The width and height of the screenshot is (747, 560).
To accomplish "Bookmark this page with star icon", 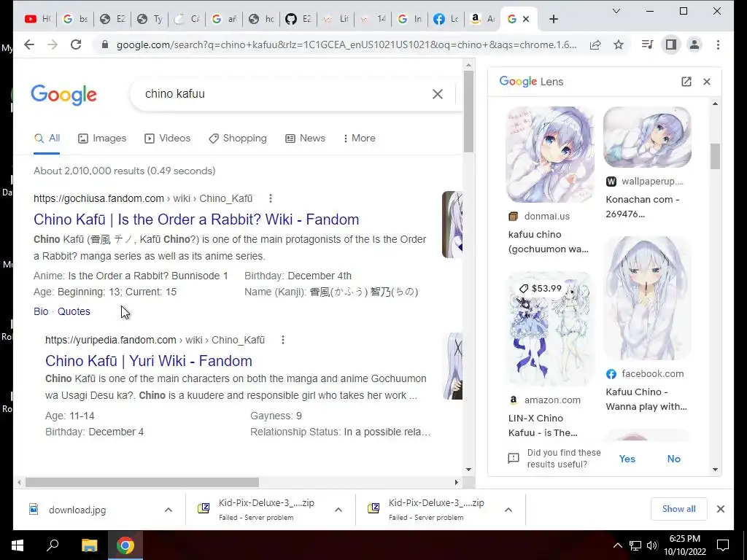I will click(619, 44).
